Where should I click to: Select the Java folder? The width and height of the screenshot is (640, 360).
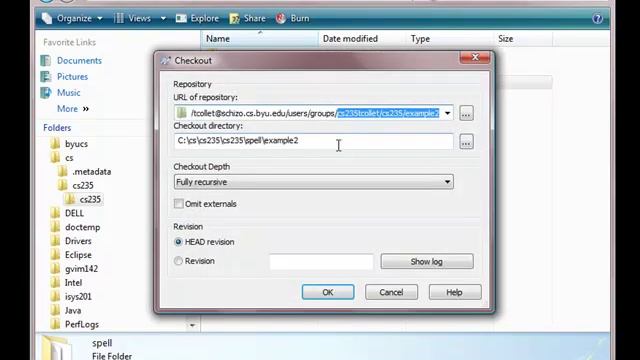pyautogui.click(x=73, y=310)
